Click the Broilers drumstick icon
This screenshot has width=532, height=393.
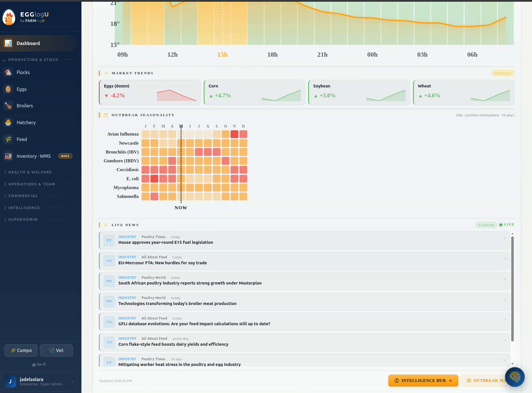click(8, 106)
